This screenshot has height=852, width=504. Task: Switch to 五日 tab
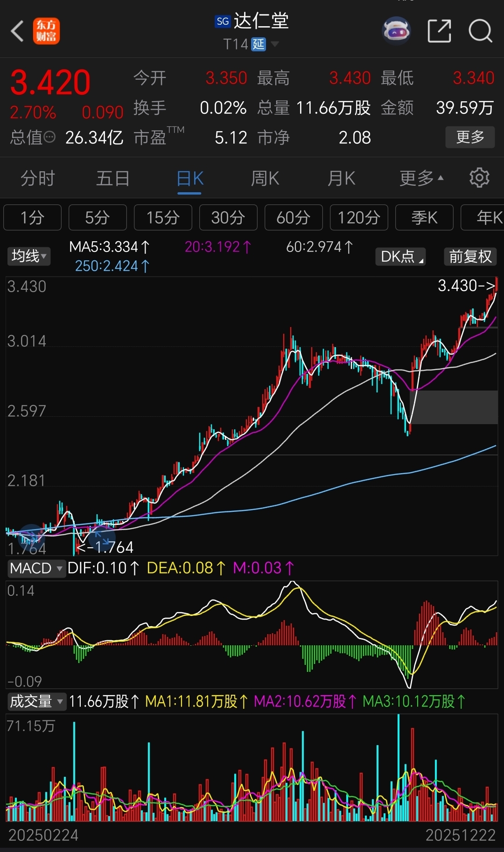(x=113, y=178)
